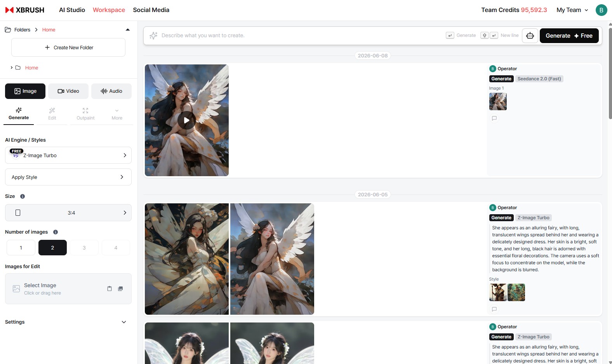The width and height of the screenshot is (612, 364).
Task: Click the user avatar B icon
Action: click(x=601, y=10)
